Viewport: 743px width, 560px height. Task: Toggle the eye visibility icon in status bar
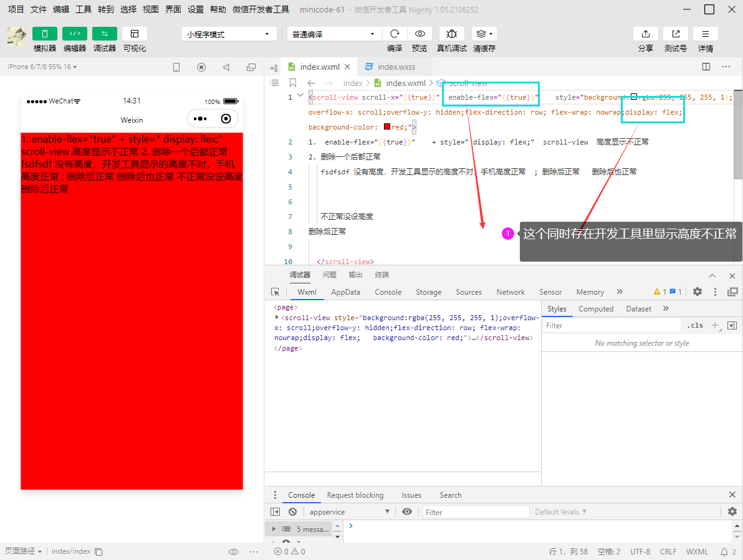(x=234, y=551)
